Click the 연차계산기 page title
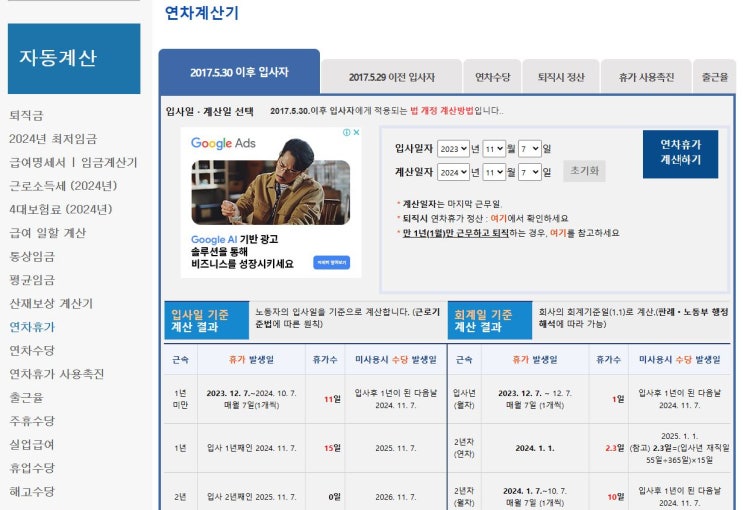Screen dimensions: 743x510 coord(202,13)
